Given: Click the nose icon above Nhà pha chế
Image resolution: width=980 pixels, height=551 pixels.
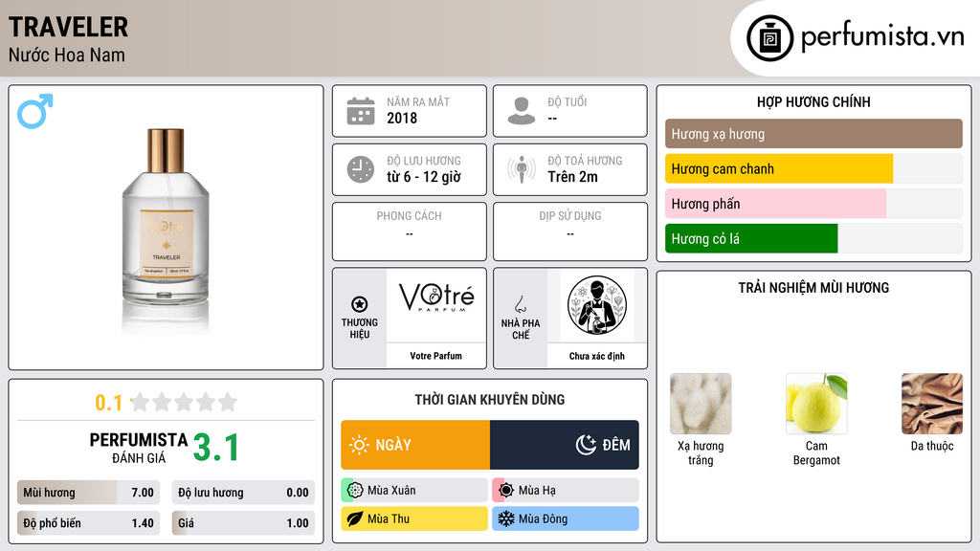Looking at the screenshot, I should pos(520,304).
